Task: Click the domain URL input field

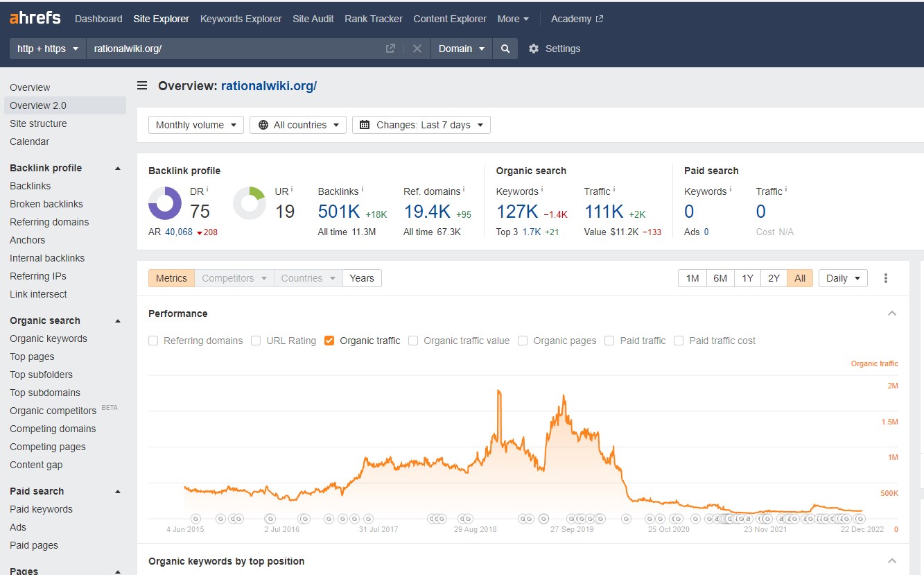Action: tap(236, 49)
